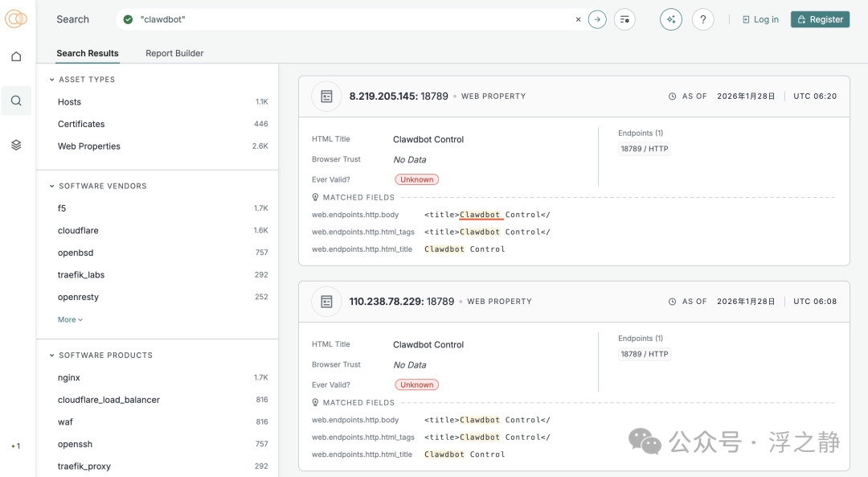Expand More software vendors
This screenshot has width=868, height=477.
pyautogui.click(x=70, y=319)
